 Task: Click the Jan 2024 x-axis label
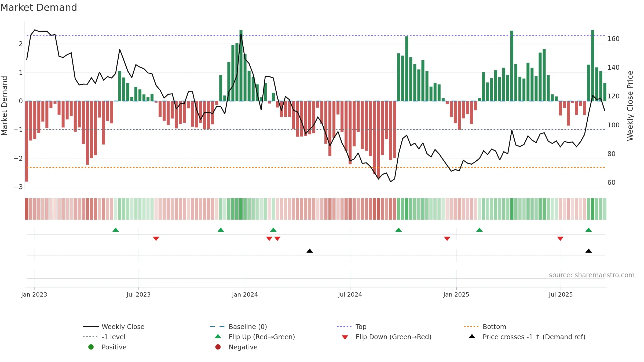click(x=245, y=294)
